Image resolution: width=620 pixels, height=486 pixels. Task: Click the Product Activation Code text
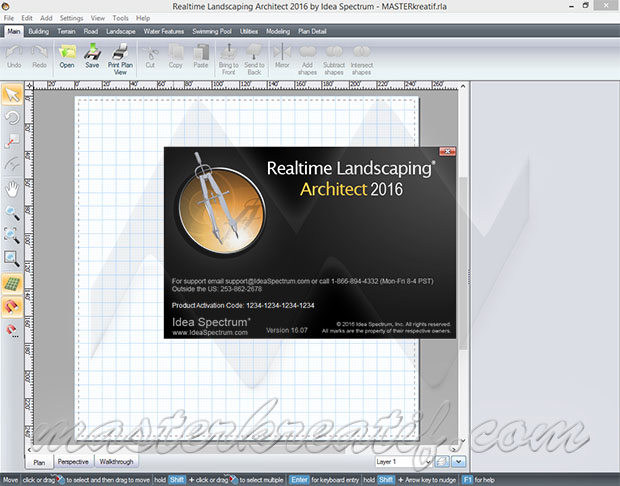(243, 305)
